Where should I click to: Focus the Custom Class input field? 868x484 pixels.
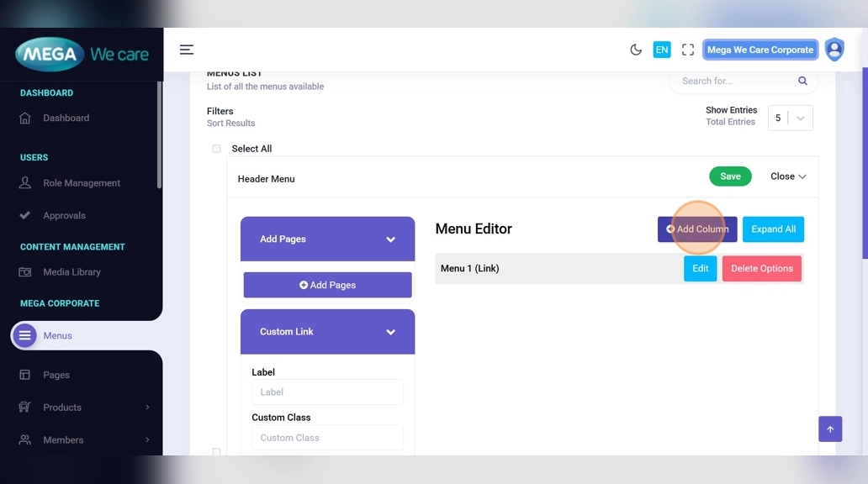coord(327,438)
